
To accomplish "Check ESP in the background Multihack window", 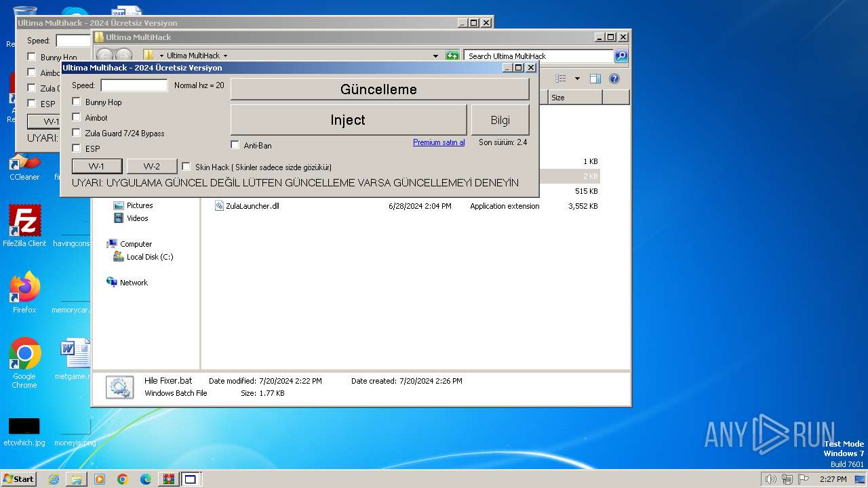I will (x=31, y=104).
